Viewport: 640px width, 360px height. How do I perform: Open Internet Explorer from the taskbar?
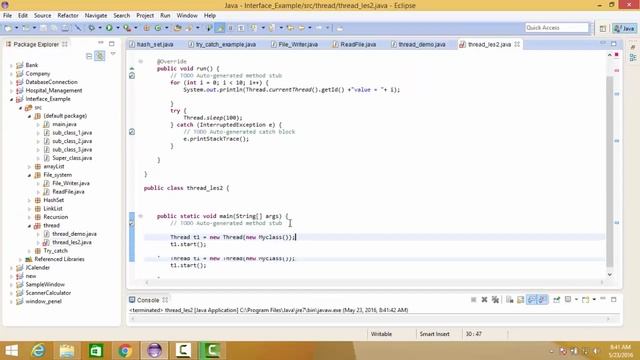pos(38,351)
